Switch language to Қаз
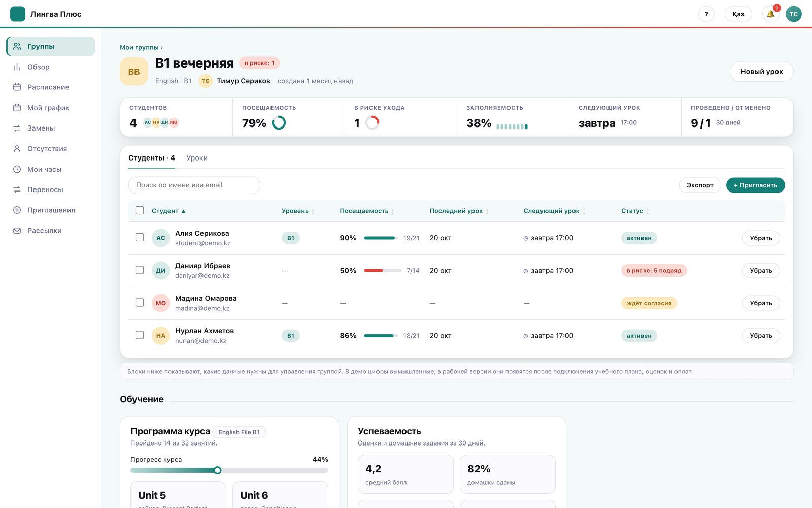The width and height of the screenshot is (812, 508). point(738,14)
